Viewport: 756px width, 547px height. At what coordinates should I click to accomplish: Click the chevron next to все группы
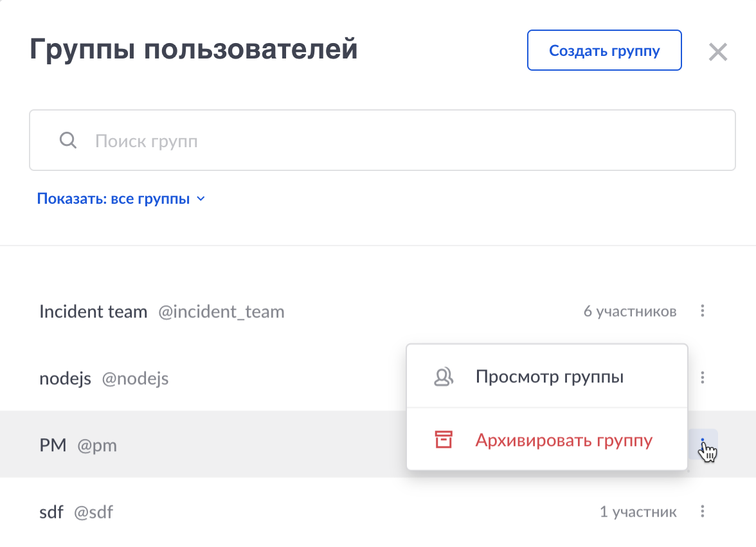pos(200,199)
